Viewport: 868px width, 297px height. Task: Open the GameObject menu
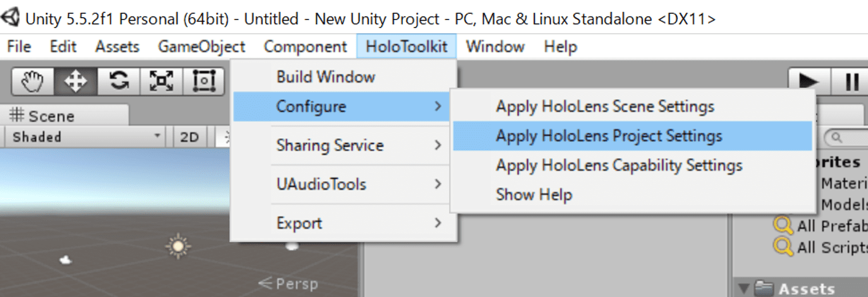[201, 47]
